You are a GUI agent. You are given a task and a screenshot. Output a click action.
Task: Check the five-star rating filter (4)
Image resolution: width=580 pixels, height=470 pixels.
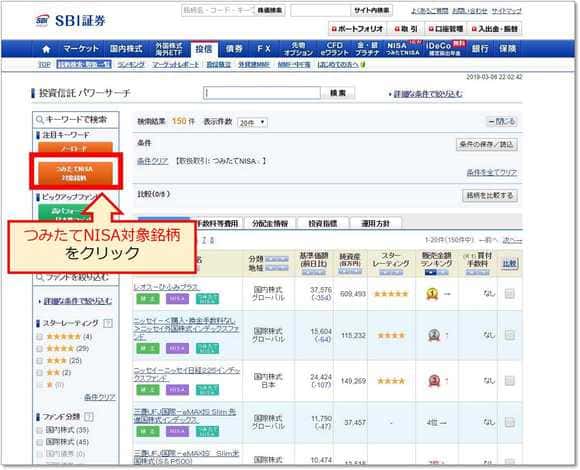coord(40,337)
